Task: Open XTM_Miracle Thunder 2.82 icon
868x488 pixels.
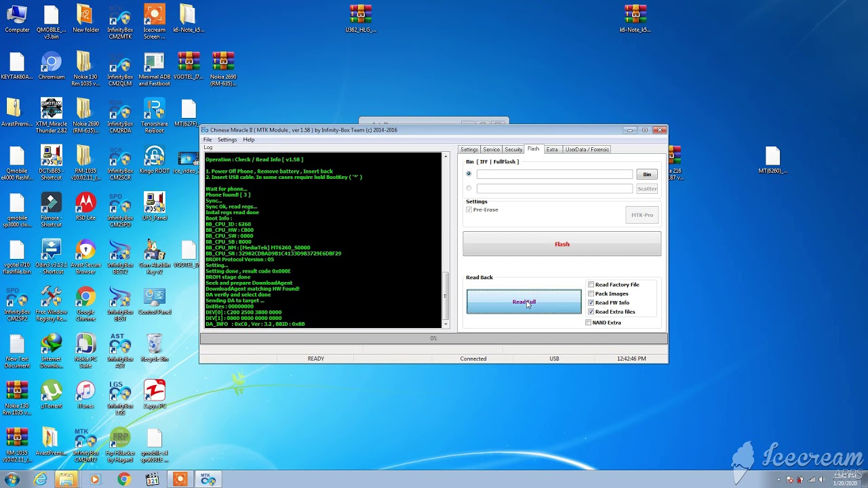Action: click(52, 115)
